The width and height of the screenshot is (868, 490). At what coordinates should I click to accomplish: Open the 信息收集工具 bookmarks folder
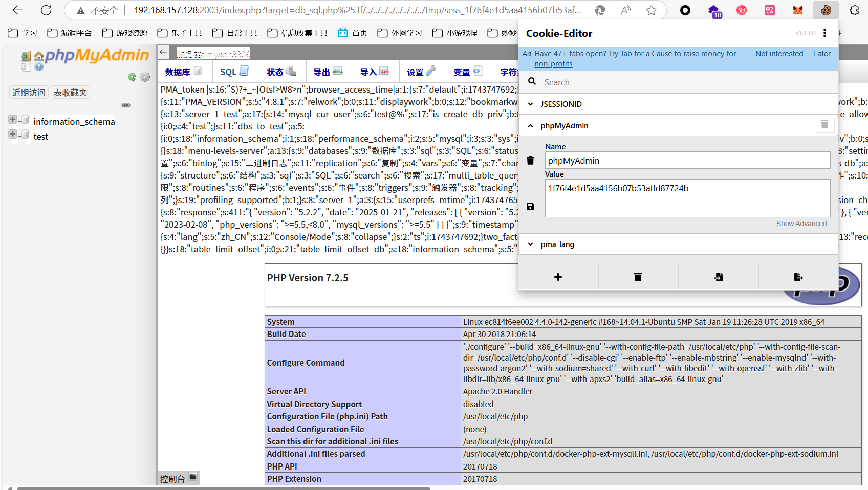pos(297,33)
